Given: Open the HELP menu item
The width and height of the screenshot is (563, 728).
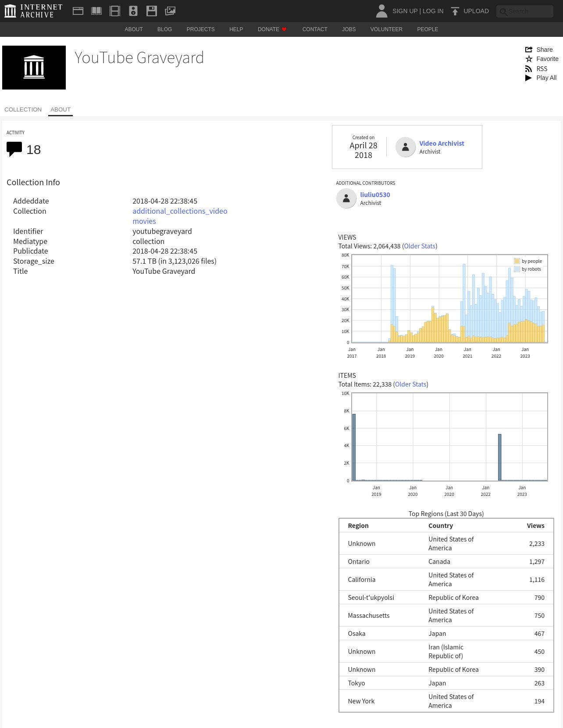Looking at the screenshot, I should (x=236, y=29).
